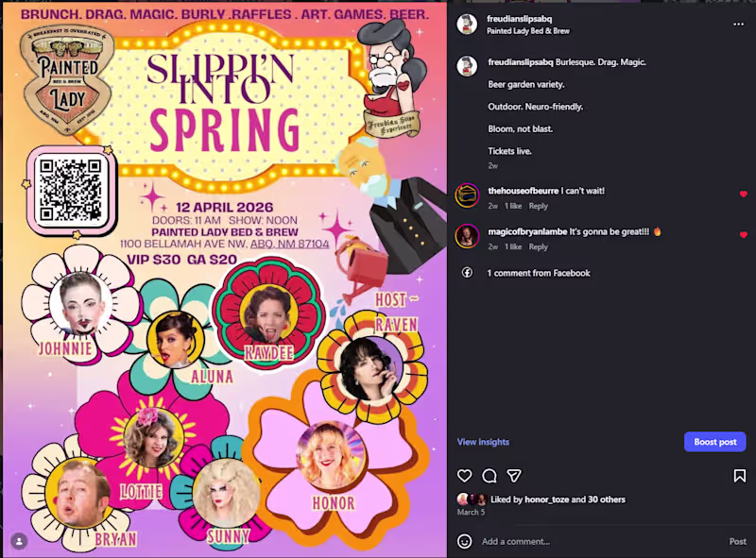Open the three-dot post options menu
Image resolution: width=756 pixels, height=558 pixels.
[x=738, y=25]
